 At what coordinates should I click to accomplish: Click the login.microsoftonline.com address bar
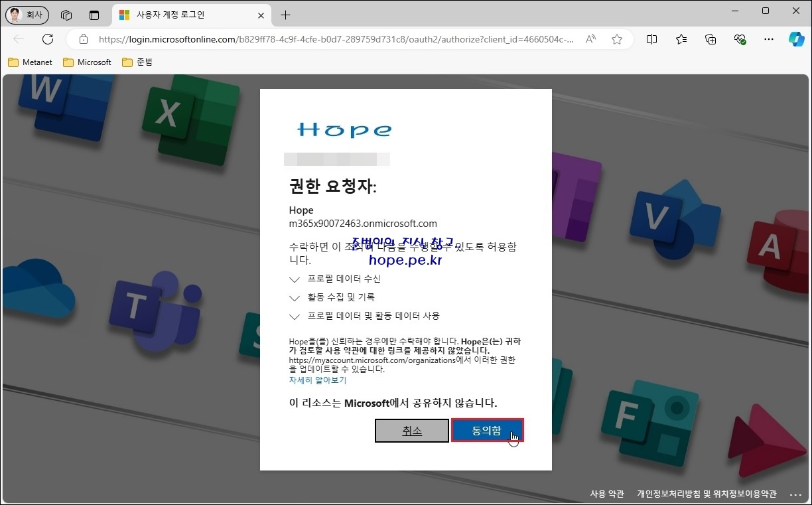(336, 39)
